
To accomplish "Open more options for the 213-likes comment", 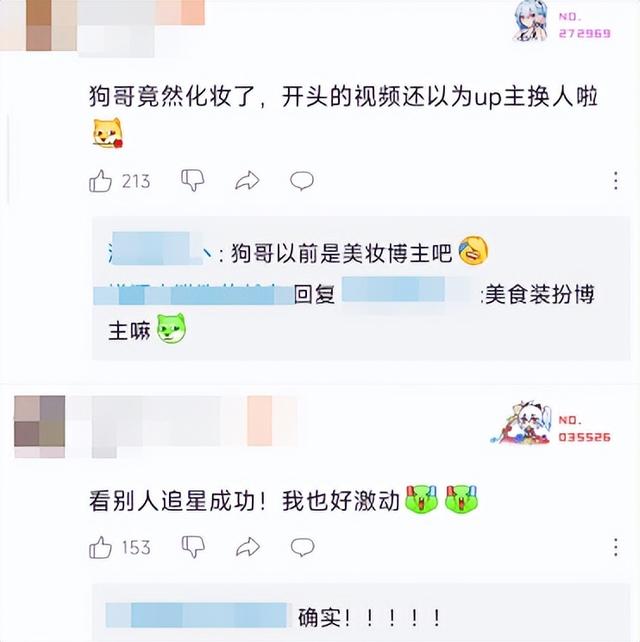I will point(615,181).
